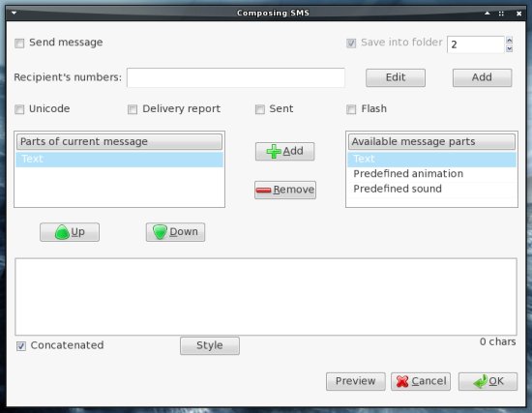Move the part Down with the green arrow
The height and width of the screenshot is (413, 532).
[x=175, y=232]
